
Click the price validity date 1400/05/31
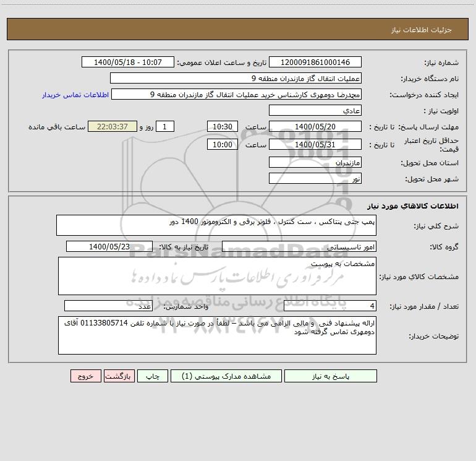(315, 144)
